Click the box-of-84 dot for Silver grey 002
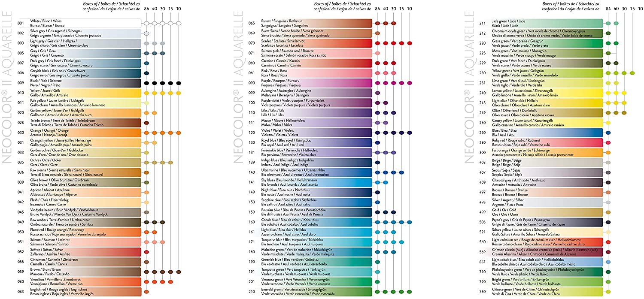The height and width of the screenshot is (299, 644). [x=146, y=33]
